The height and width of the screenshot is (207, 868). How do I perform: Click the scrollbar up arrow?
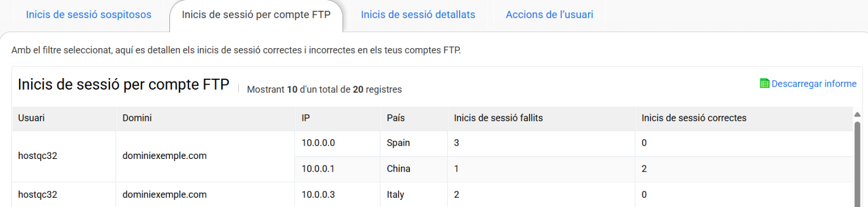click(x=857, y=114)
